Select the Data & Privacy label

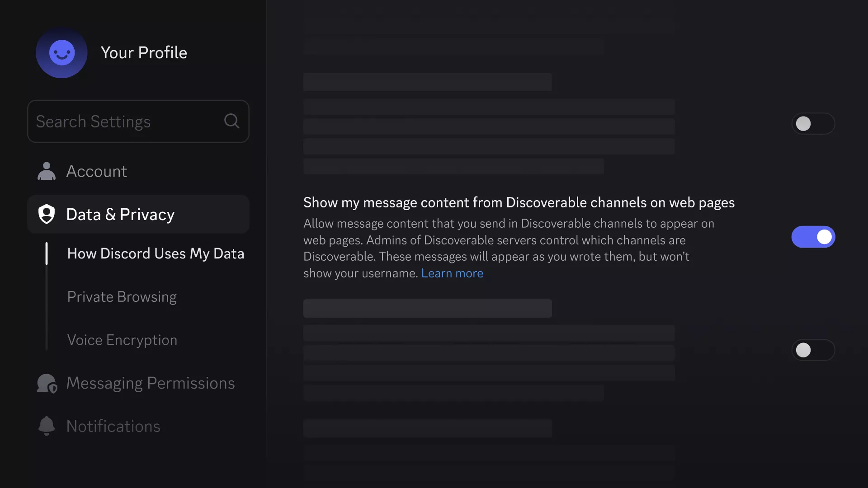(x=120, y=214)
